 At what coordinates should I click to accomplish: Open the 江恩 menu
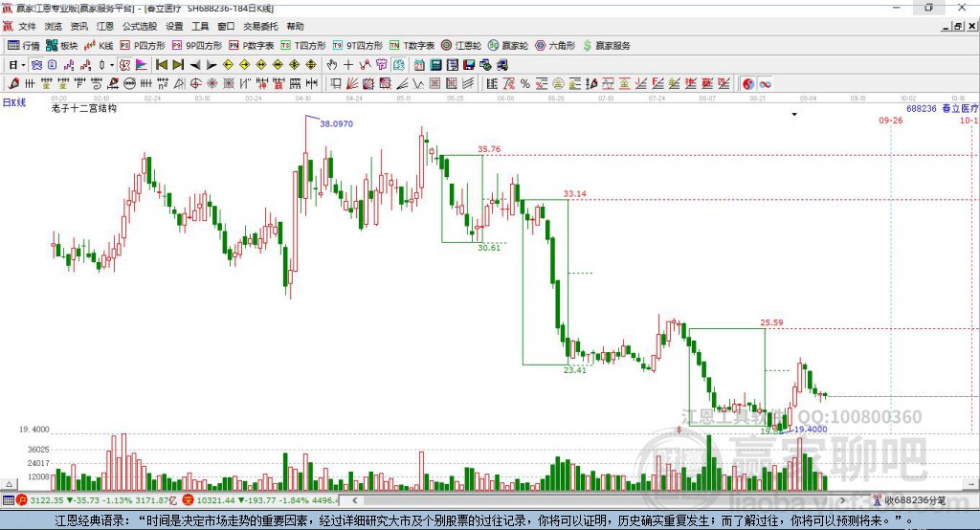[x=105, y=26]
